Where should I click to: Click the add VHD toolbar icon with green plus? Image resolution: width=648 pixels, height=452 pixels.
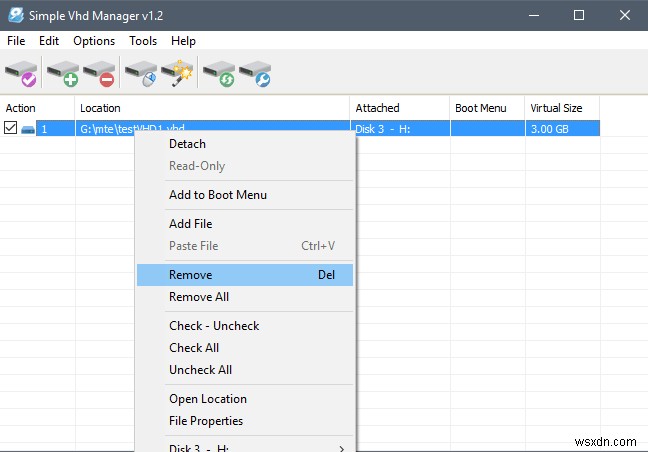(63, 73)
